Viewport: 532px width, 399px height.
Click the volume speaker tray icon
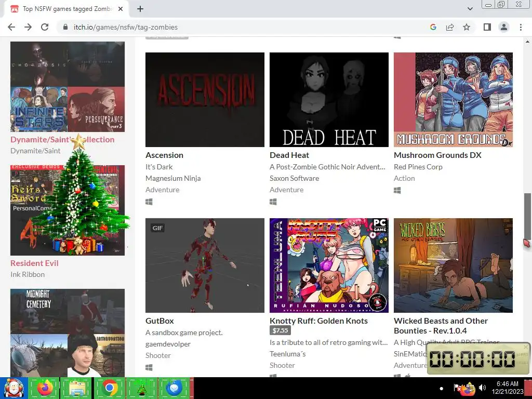click(482, 388)
